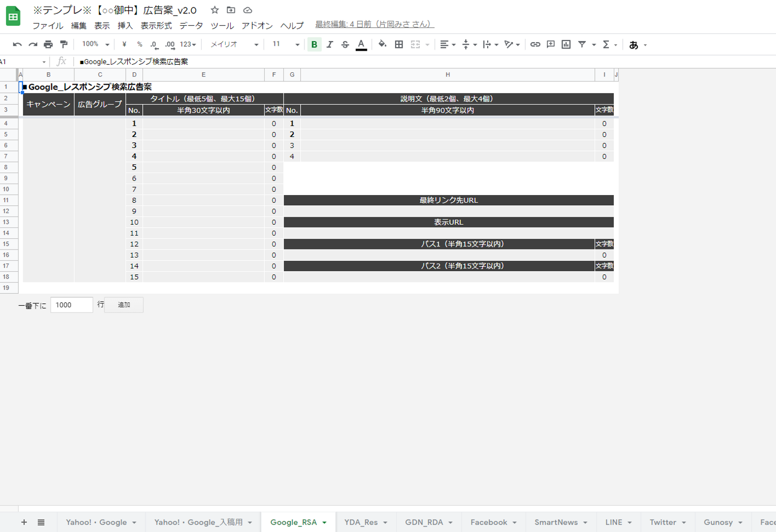This screenshot has height=532, width=776.
Task: Open vertical align dropdown
Action: click(469, 45)
